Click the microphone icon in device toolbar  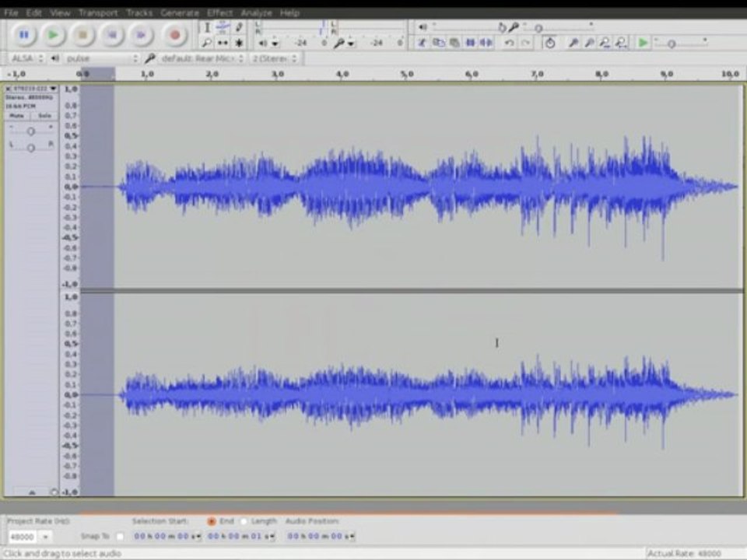(149, 58)
